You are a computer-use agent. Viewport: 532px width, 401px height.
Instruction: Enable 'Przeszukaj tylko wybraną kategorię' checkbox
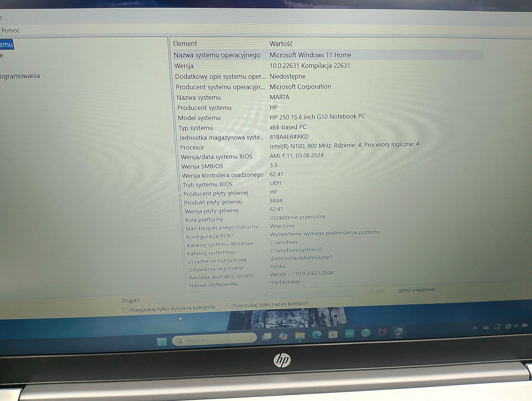(x=125, y=310)
